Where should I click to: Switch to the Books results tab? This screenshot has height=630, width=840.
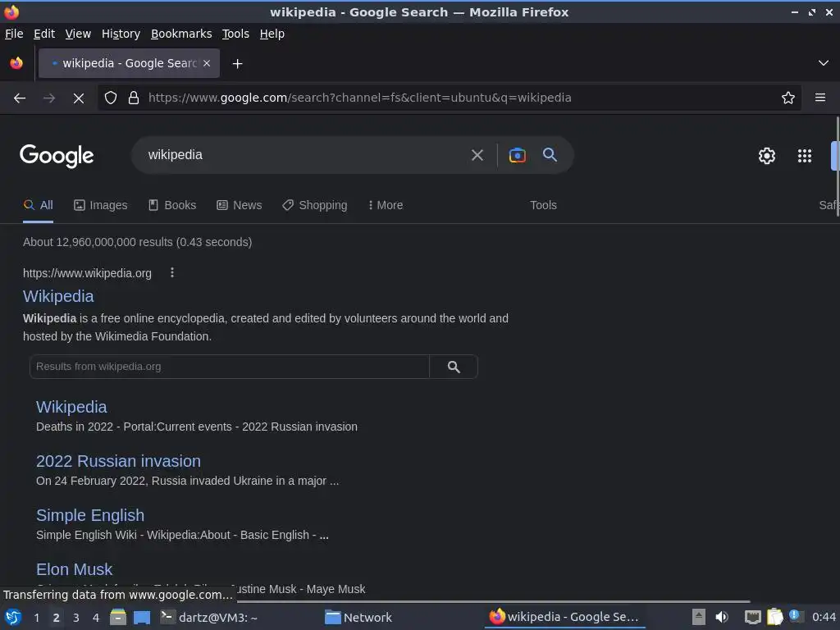pyautogui.click(x=172, y=205)
